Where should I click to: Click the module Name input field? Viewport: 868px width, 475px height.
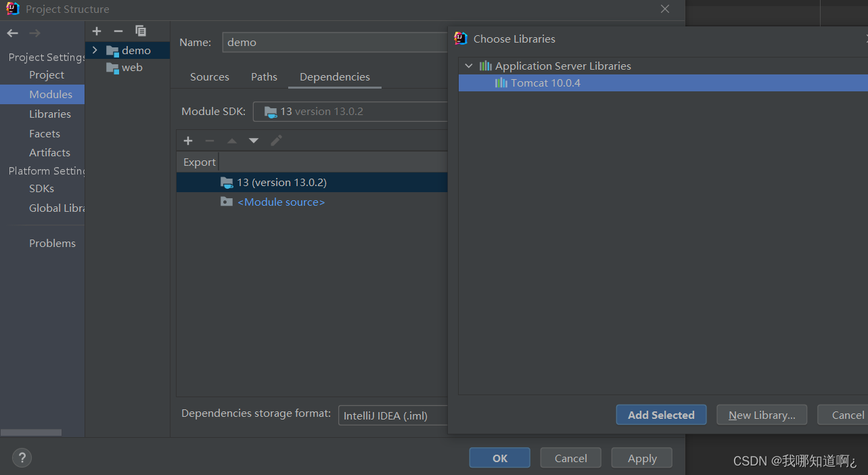(x=335, y=42)
